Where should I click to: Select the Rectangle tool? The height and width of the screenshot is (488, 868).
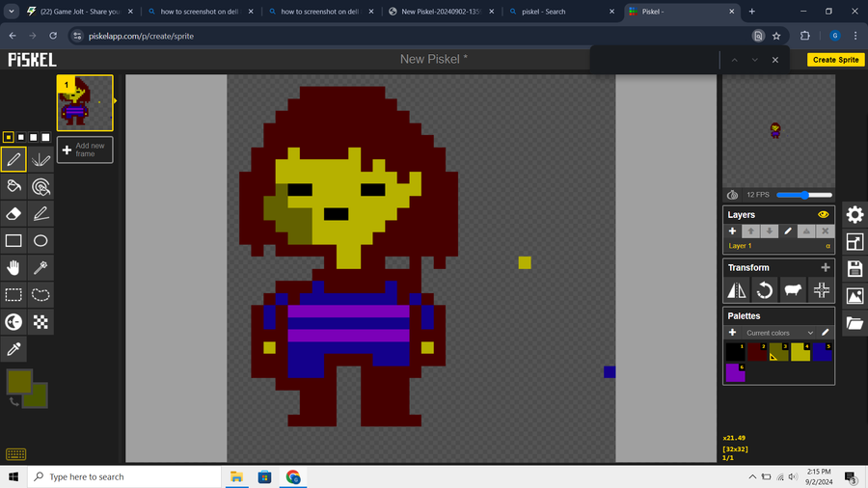pos(14,241)
